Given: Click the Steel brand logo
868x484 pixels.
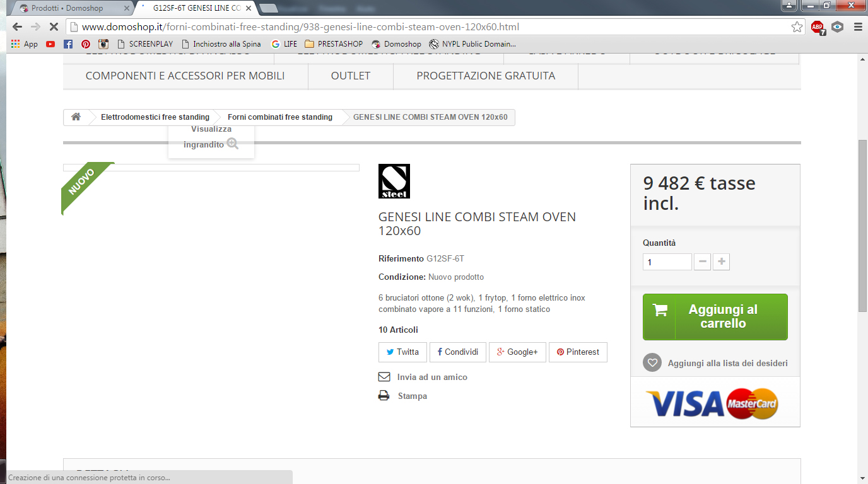Looking at the screenshot, I should point(394,181).
